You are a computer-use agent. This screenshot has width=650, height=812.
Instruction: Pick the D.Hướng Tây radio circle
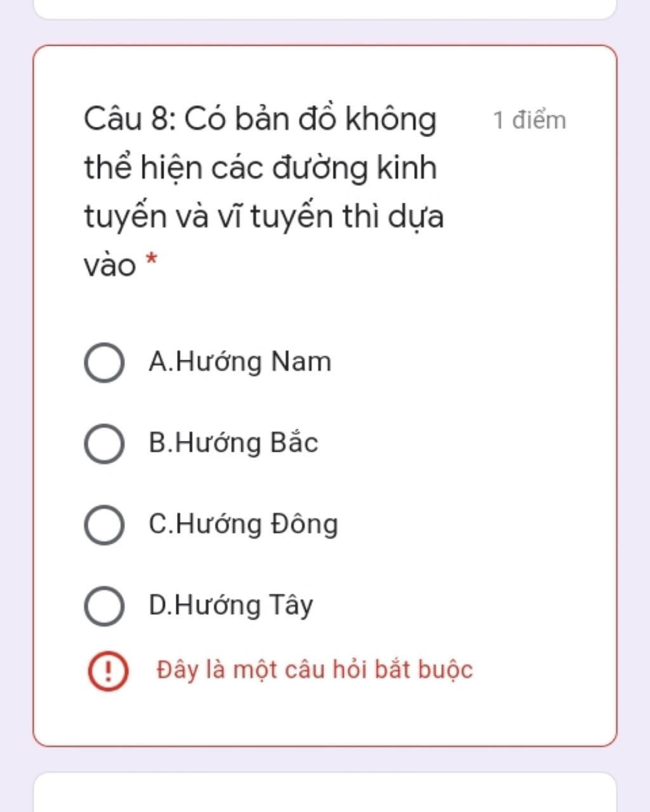103,606
